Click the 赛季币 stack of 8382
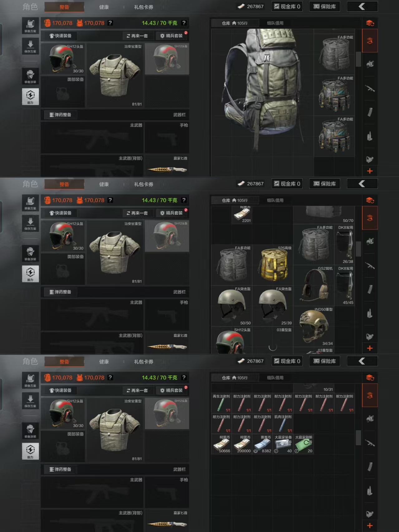The image size is (399, 532). click(x=262, y=444)
